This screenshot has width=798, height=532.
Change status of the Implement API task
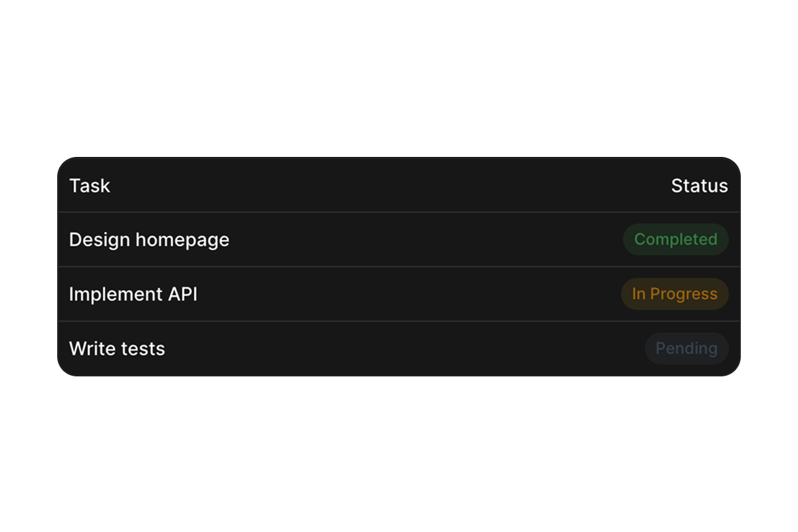tap(674, 294)
